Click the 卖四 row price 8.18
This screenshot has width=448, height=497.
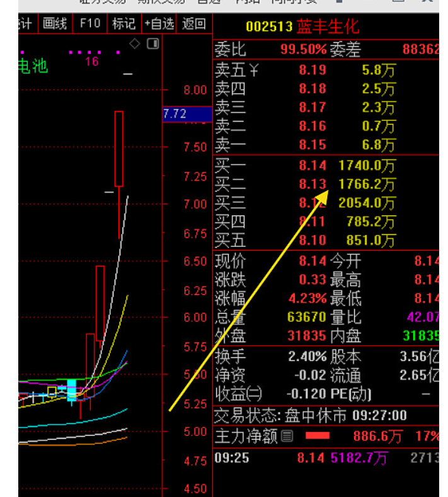tap(313, 88)
